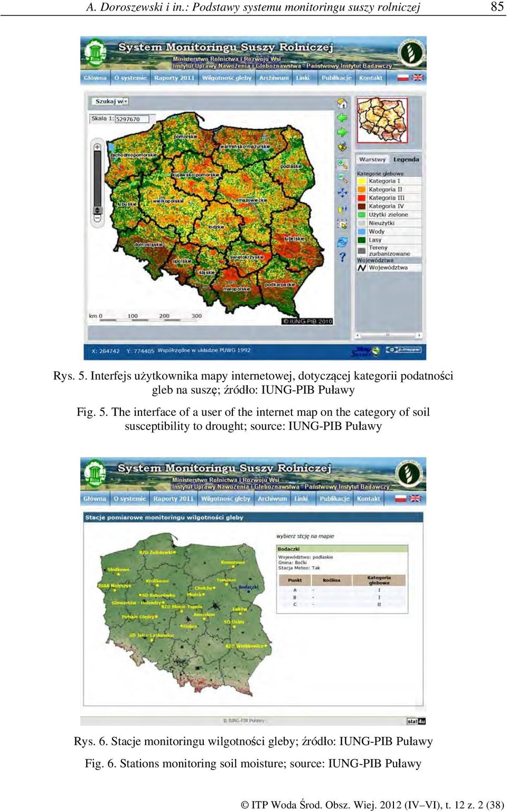
Task: Click the legend panel horizontal scrollbar
Action: tap(388, 335)
